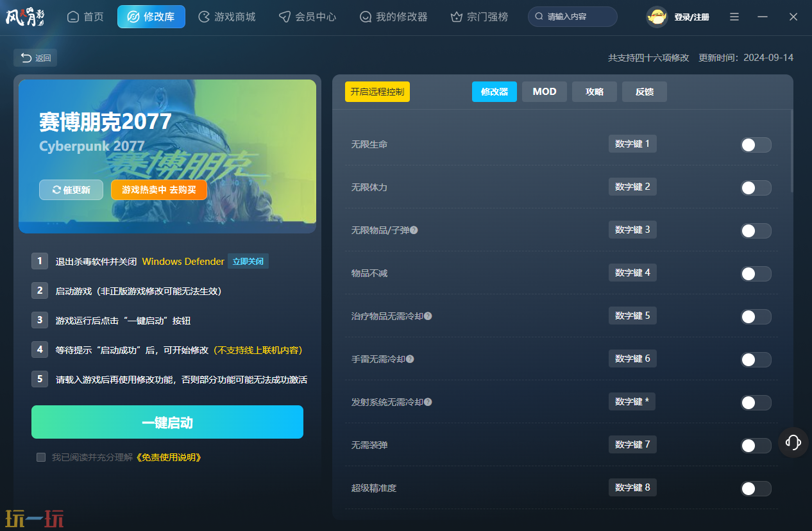This screenshot has width=812, height=531.
Task: Click 催更新 button
Action: pyautogui.click(x=71, y=190)
